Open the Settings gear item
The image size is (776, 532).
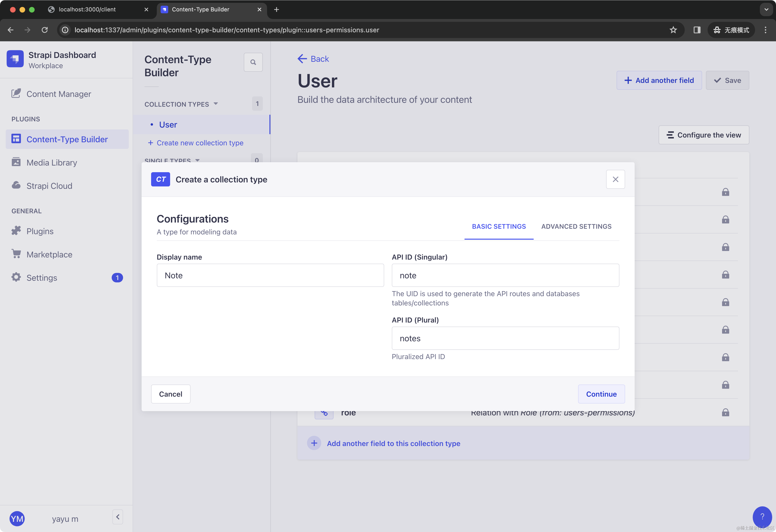coord(16,278)
